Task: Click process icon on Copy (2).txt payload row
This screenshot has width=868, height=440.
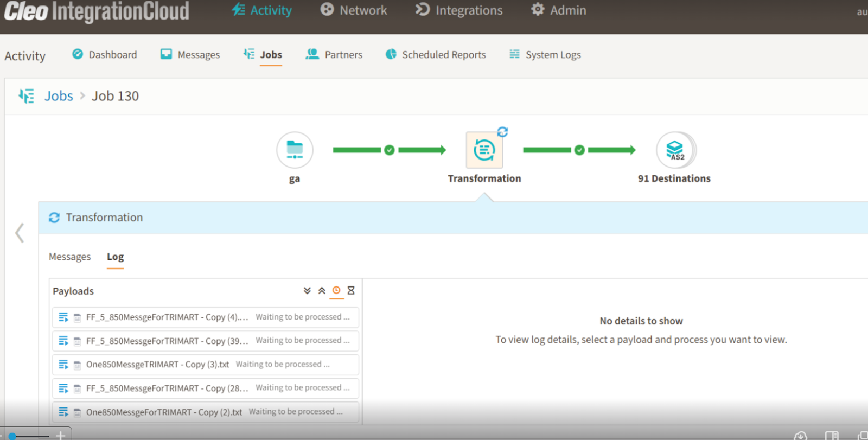Action: 63,412
